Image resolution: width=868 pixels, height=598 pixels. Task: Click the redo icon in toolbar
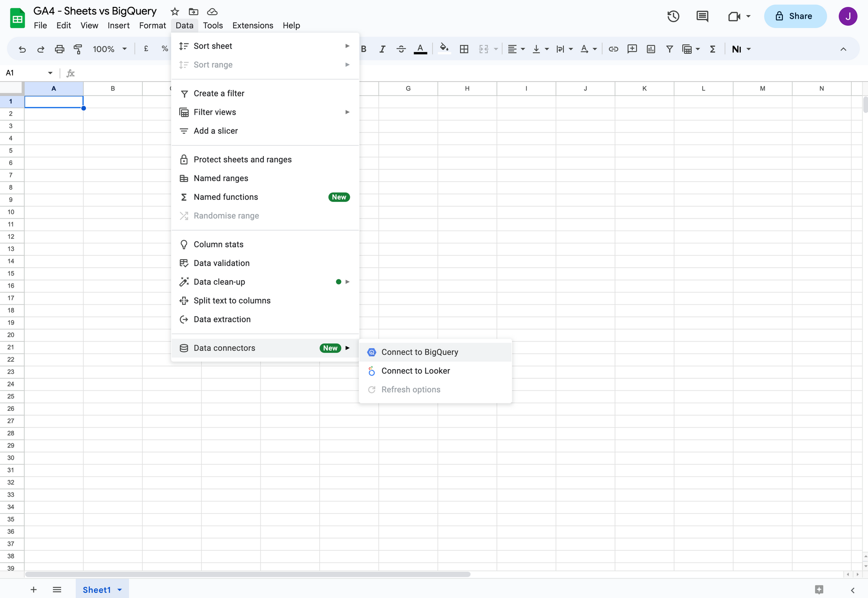coord(41,49)
